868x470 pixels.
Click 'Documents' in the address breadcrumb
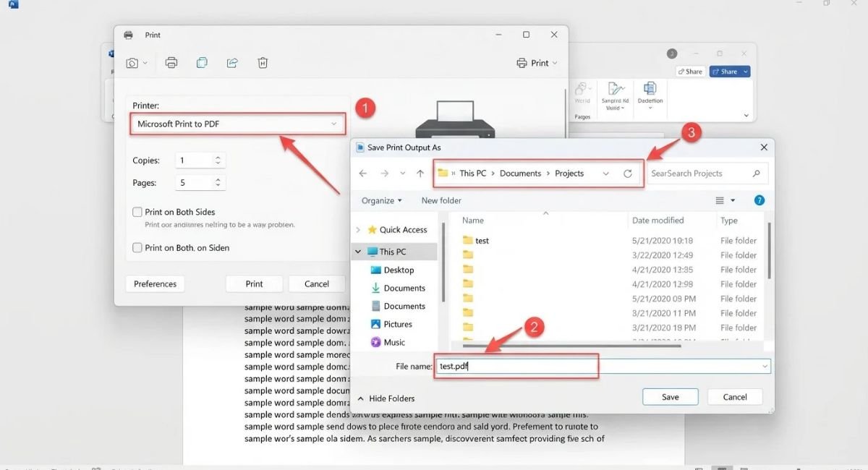click(521, 174)
